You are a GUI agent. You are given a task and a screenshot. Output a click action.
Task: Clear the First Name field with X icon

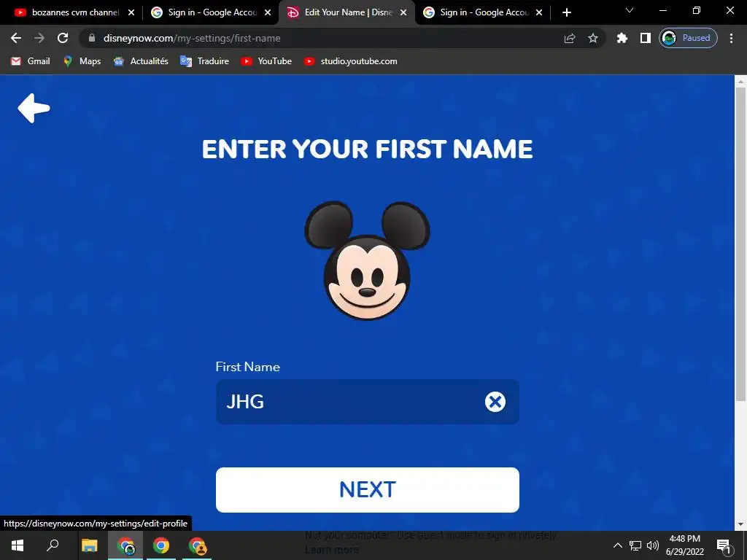[495, 402]
